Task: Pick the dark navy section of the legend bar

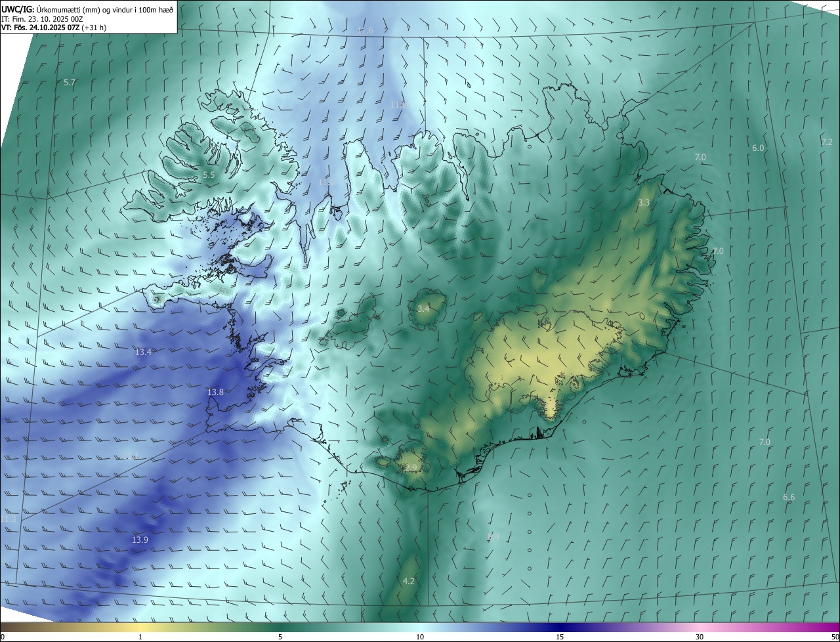Action: point(560,627)
